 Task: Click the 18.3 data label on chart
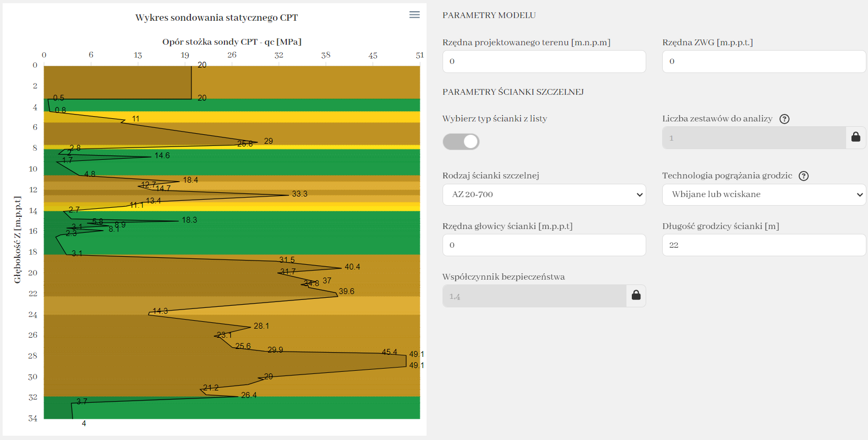189,220
